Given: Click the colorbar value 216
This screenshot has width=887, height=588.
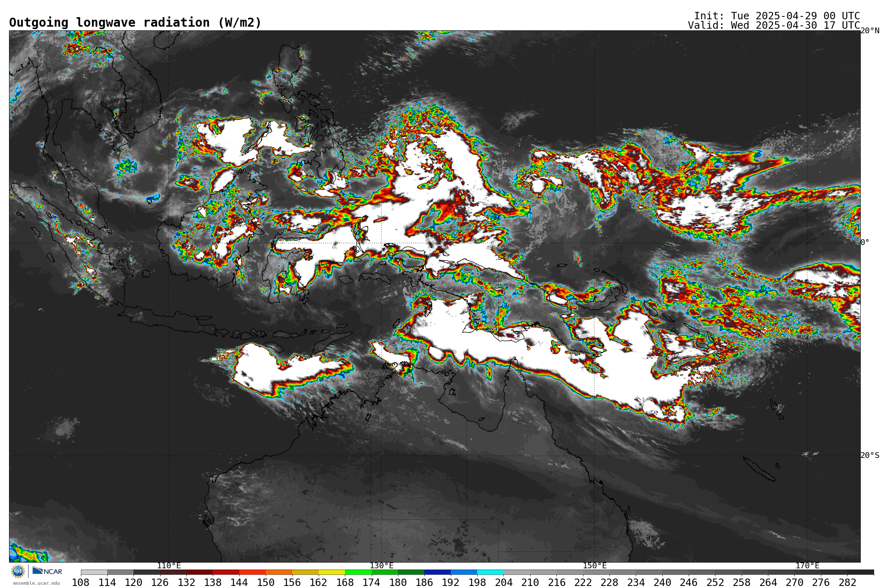Looking at the screenshot, I should [556, 583].
